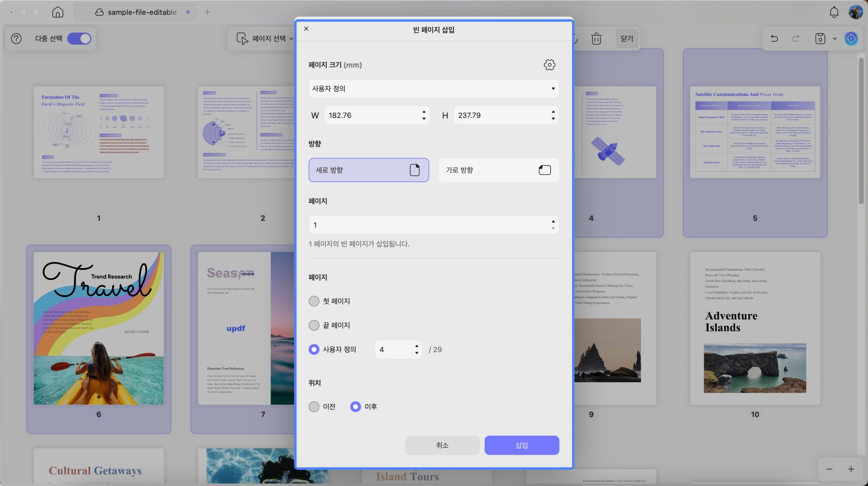Image resolution: width=868 pixels, height=486 pixels.
Task: Open the user profile avatar
Action: pyautogui.click(x=855, y=12)
